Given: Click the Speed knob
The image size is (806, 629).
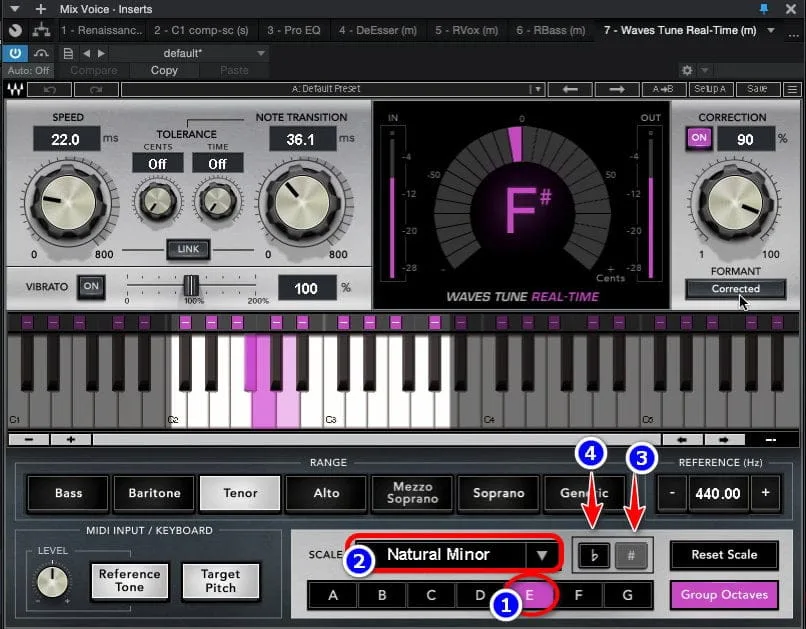Looking at the screenshot, I should [x=68, y=202].
